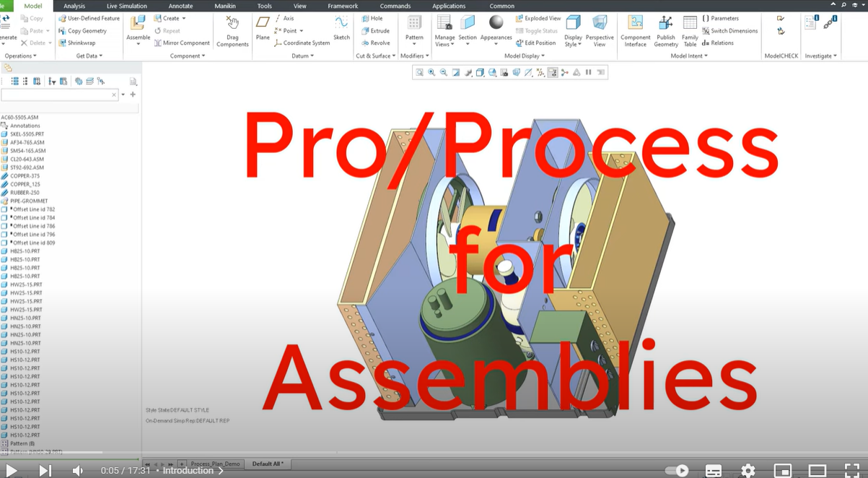
Task: Start a new Sketch
Action: point(341,27)
